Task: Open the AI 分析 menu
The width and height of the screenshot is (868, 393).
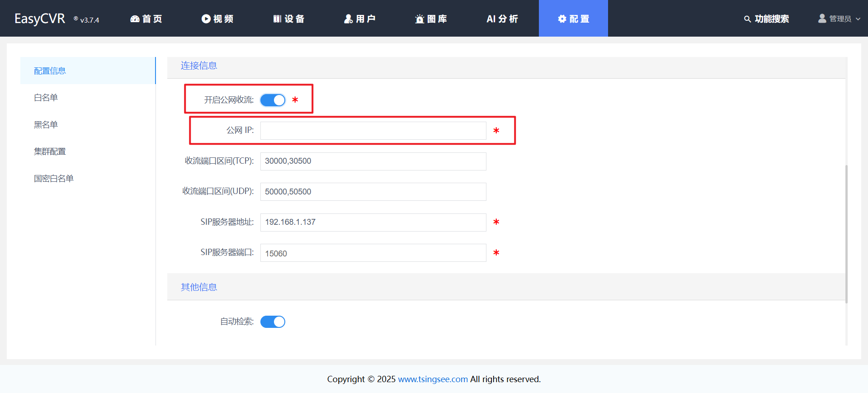Action: point(502,19)
